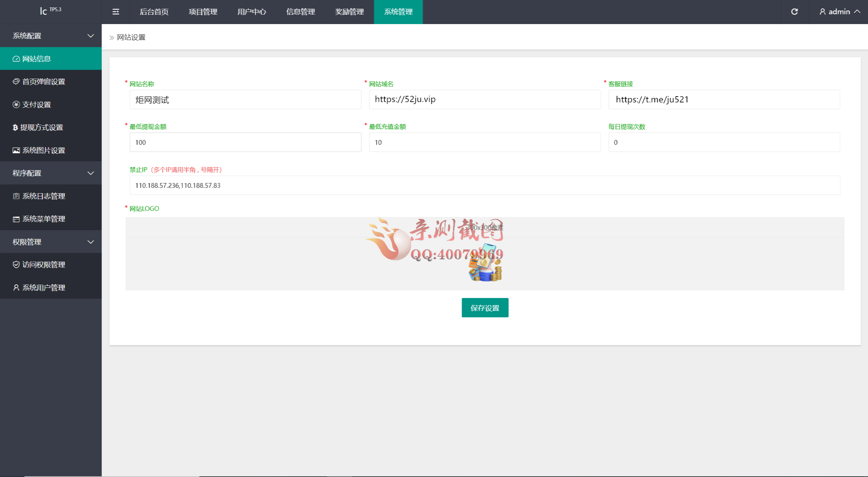Switch to 奖励管理 top menu
The height and width of the screenshot is (477, 868).
tap(349, 12)
